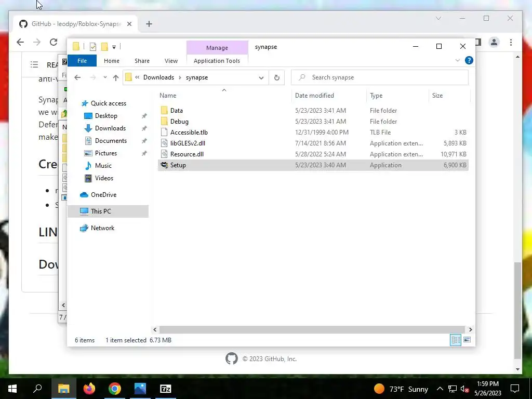
Task: Open Chrome profile avatar menu
Action: (494, 42)
